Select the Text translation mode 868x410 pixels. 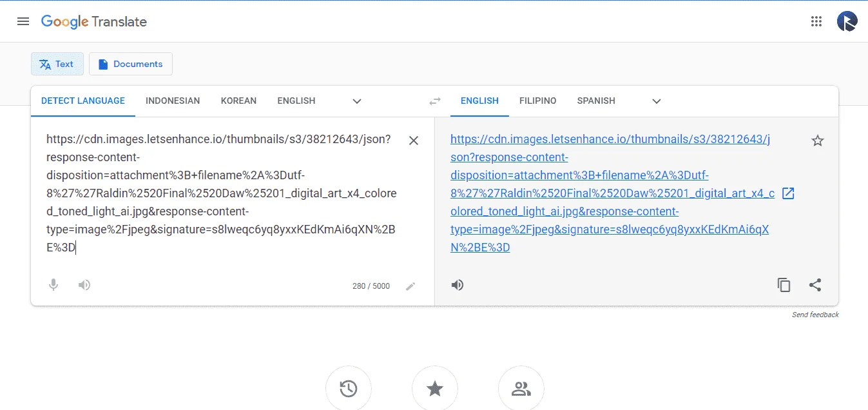pyautogui.click(x=57, y=64)
